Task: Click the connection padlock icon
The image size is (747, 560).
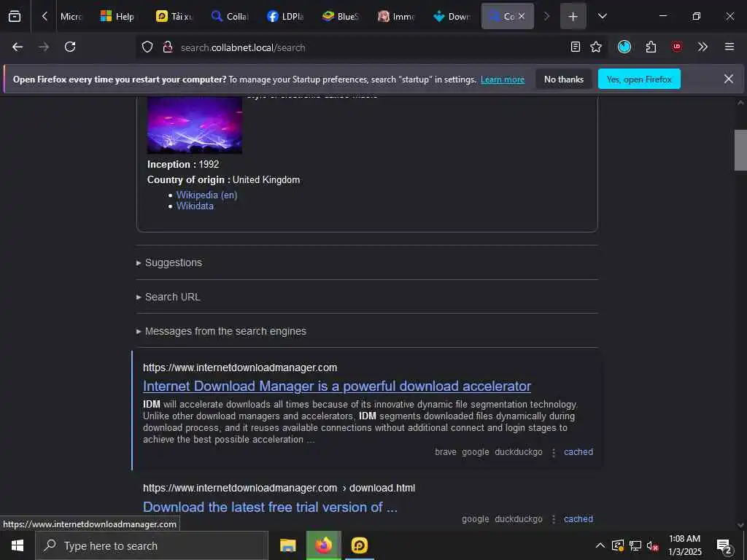Action: [x=167, y=47]
